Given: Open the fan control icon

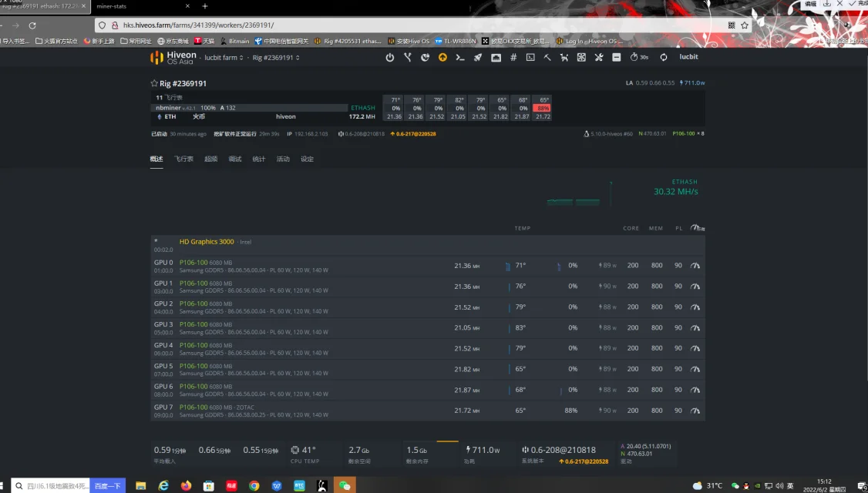Looking at the screenshot, I should point(581,58).
